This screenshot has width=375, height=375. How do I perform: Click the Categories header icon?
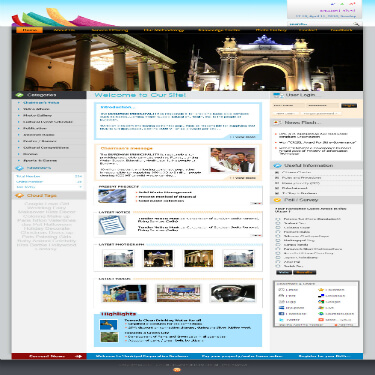tap(19, 95)
